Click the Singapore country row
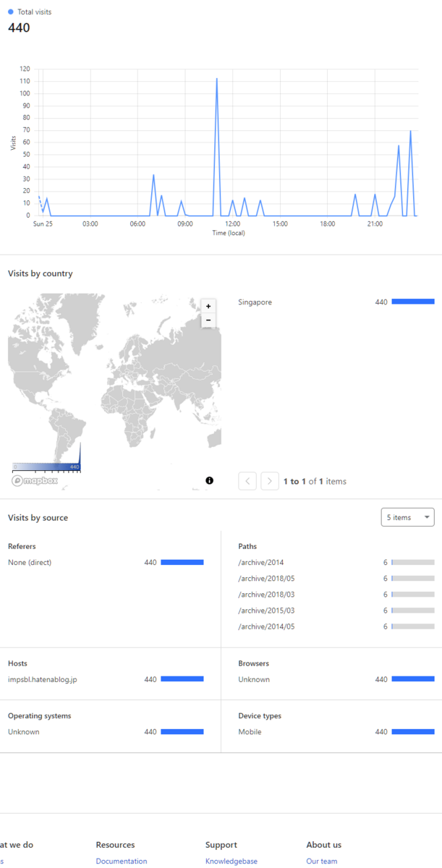 336,302
